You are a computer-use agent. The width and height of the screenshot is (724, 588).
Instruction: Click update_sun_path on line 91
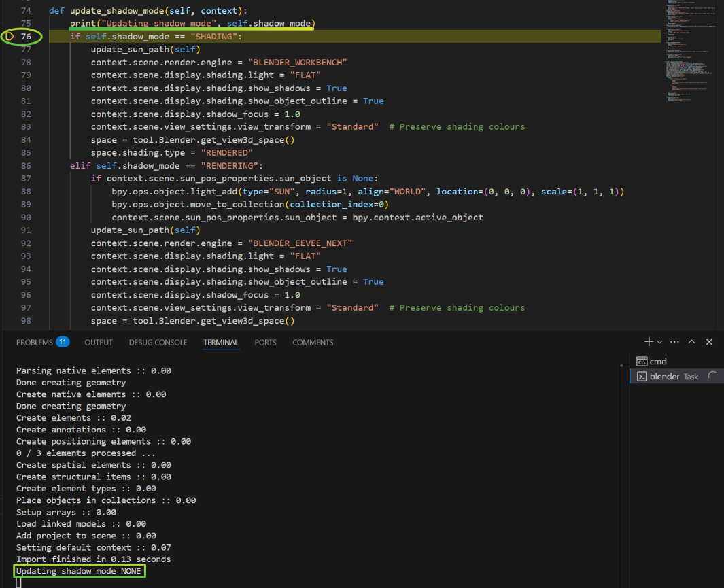click(x=130, y=230)
